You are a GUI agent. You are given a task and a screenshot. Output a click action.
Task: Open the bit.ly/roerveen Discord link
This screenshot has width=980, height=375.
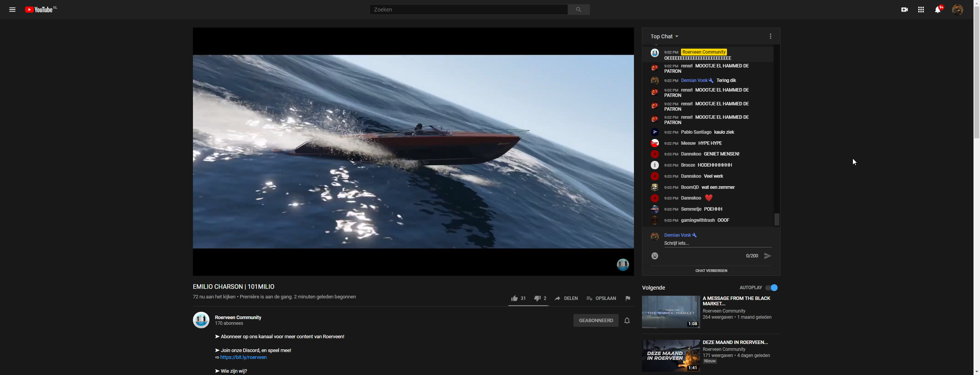tap(243, 357)
